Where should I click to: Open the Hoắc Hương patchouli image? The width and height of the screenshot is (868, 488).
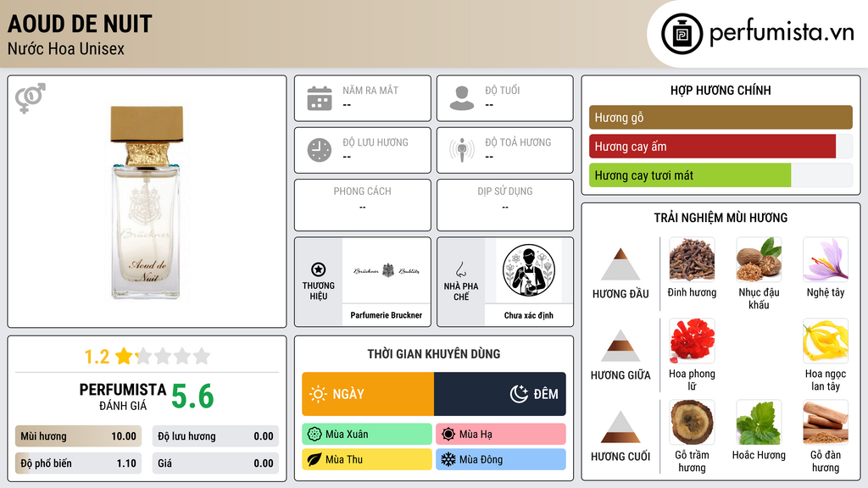759,422
